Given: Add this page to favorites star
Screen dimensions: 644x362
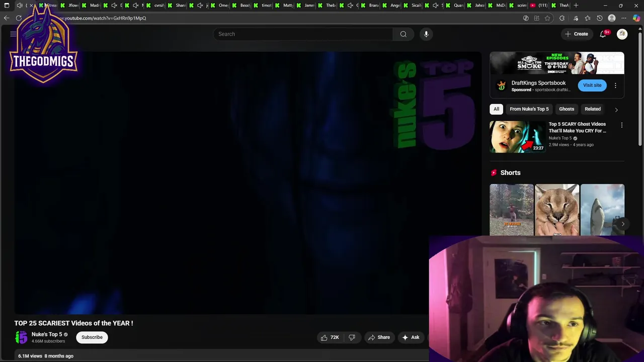Looking at the screenshot, I should point(547,18).
